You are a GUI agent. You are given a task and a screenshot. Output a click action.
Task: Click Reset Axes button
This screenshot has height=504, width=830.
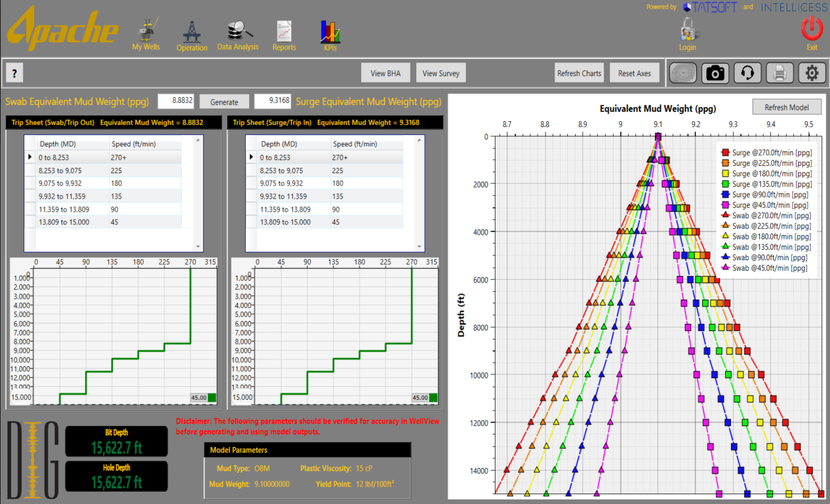pyautogui.click(x=635, y=73)
